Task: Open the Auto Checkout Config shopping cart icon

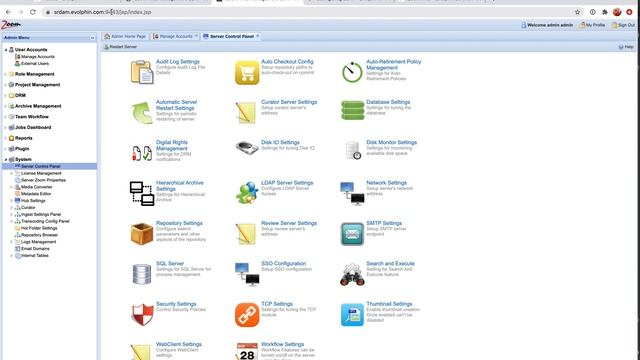Action: [247, 72]
